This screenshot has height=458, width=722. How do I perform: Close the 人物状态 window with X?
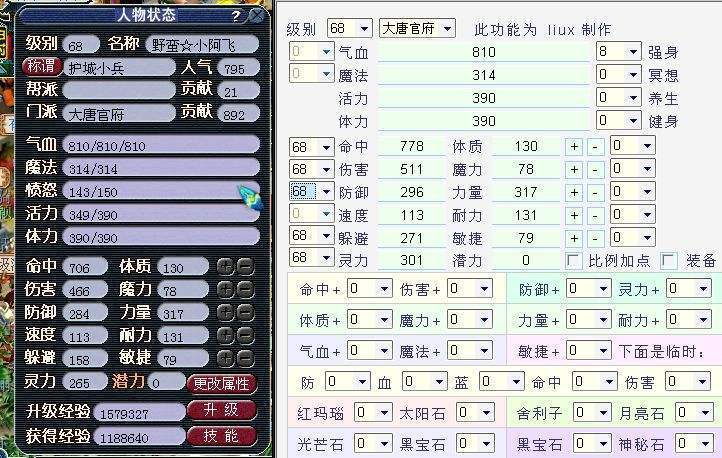257,16
